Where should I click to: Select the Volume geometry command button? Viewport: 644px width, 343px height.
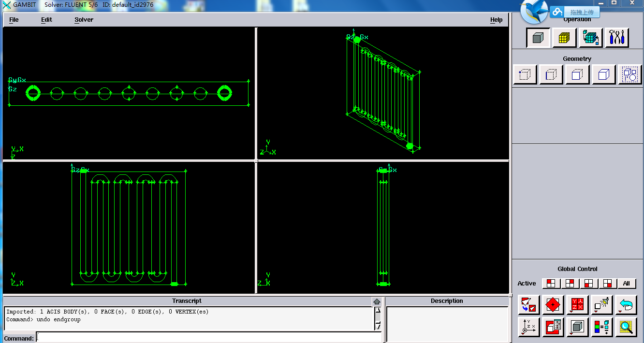click(603, 75)
